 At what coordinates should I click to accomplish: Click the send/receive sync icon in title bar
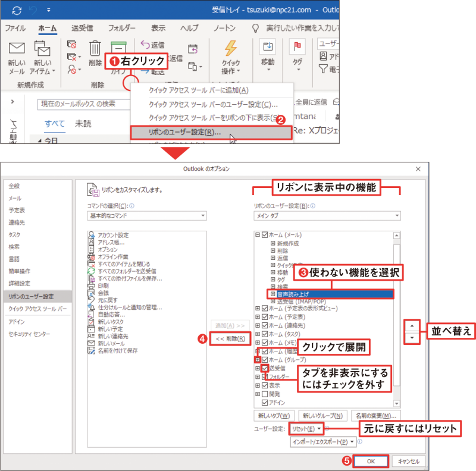pos(16,10)
